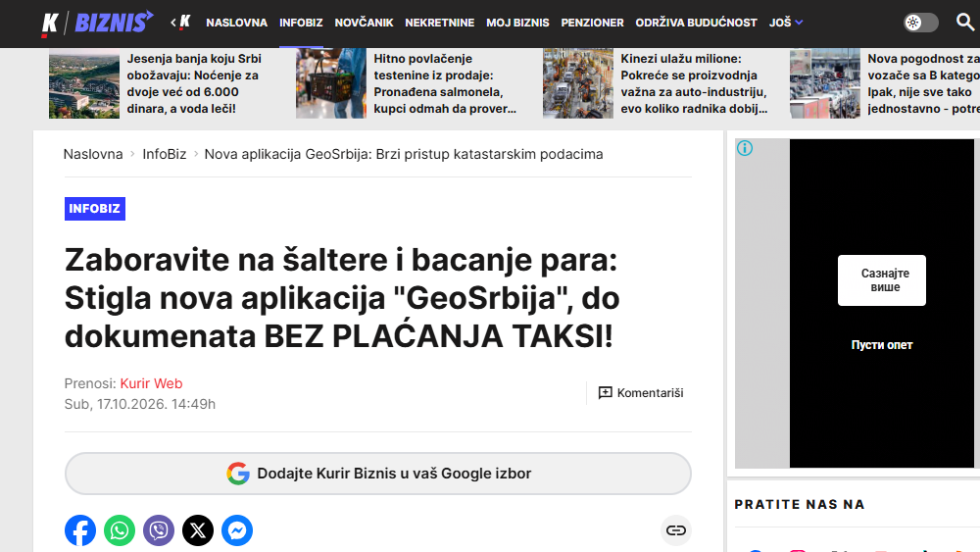Share article via Viber
The height and width of the screenshot is (552, 980).
tap(159, 530)
